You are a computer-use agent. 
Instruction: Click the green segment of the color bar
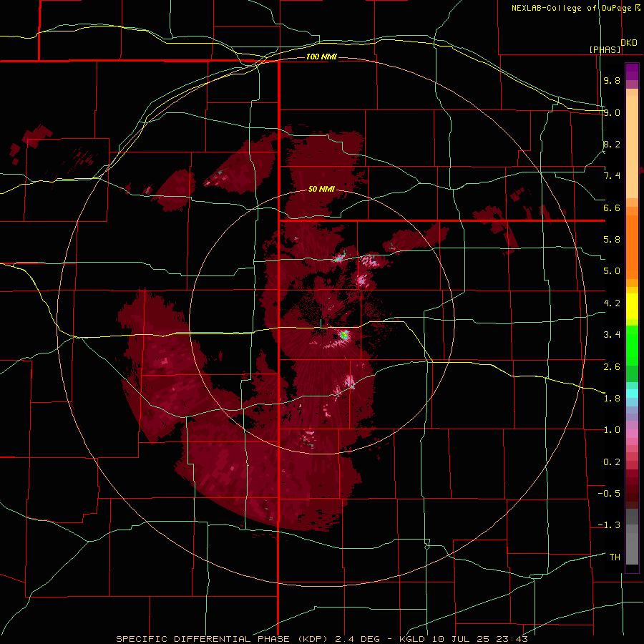coord(632,346)
